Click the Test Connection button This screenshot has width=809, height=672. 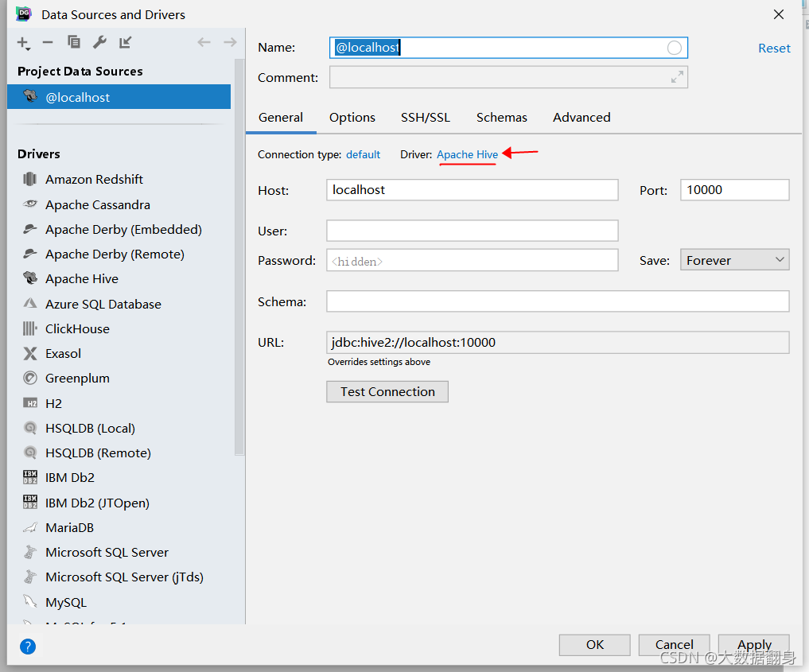pyautogui.click(x=387, y=391)
